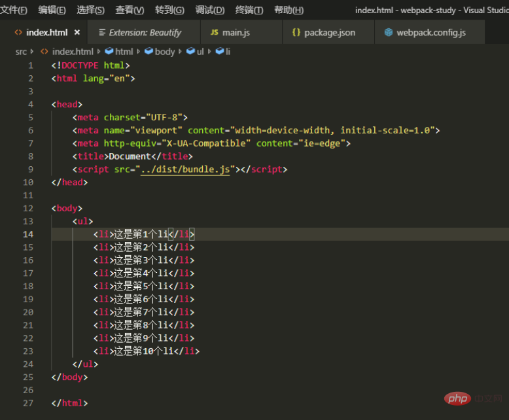
Task: Close the index.html editor tab
Action: click(x=77, y=32)
